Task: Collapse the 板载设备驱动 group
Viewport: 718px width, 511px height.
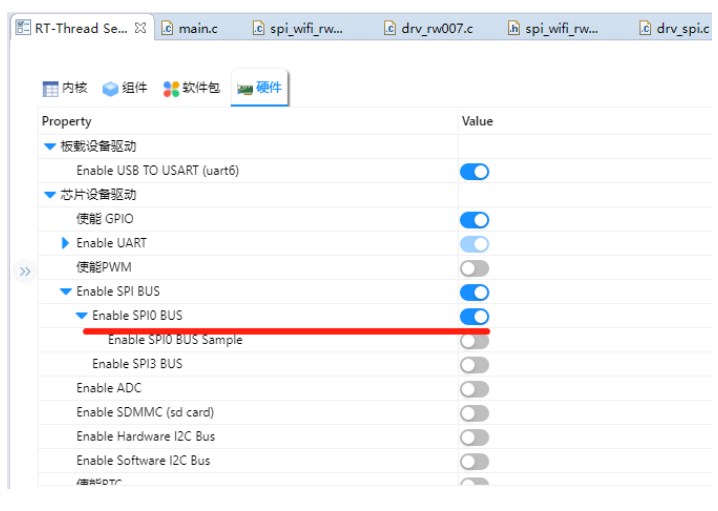Action: 49,147
